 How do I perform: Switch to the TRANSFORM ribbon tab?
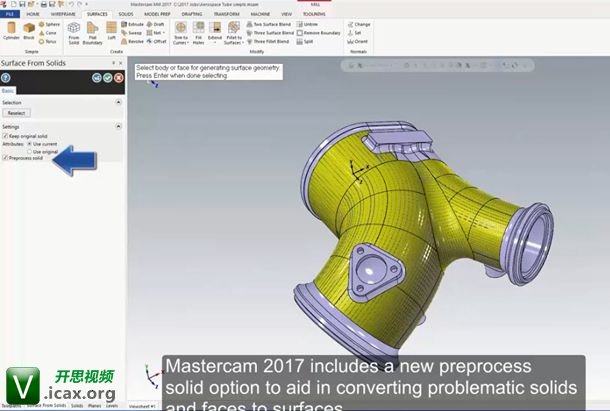tap(226, 14)
